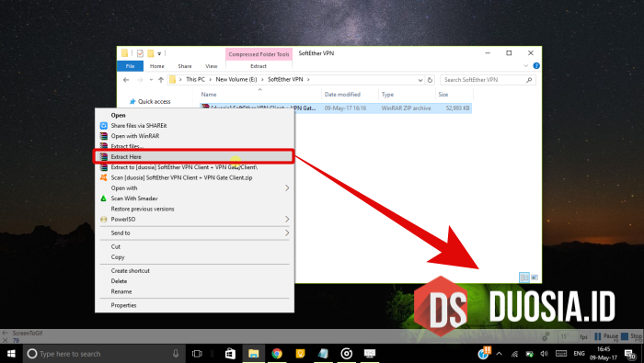Screen dimensions: 644x363
Task: Click the quick access toolbar properties checkmark icon
Action: click(140, 53)
